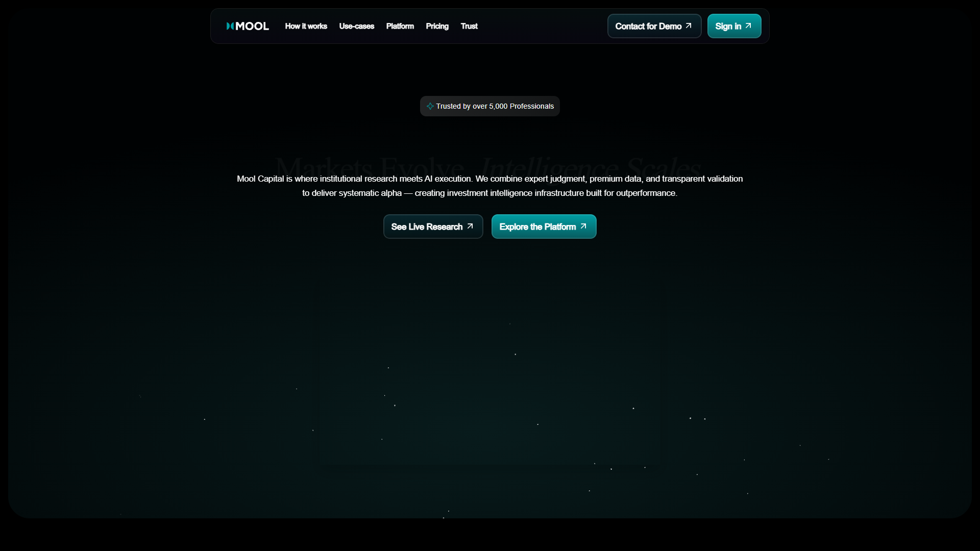
Task: Open the Pricing page
Action: pyautogui.click(x=437, y=26)
